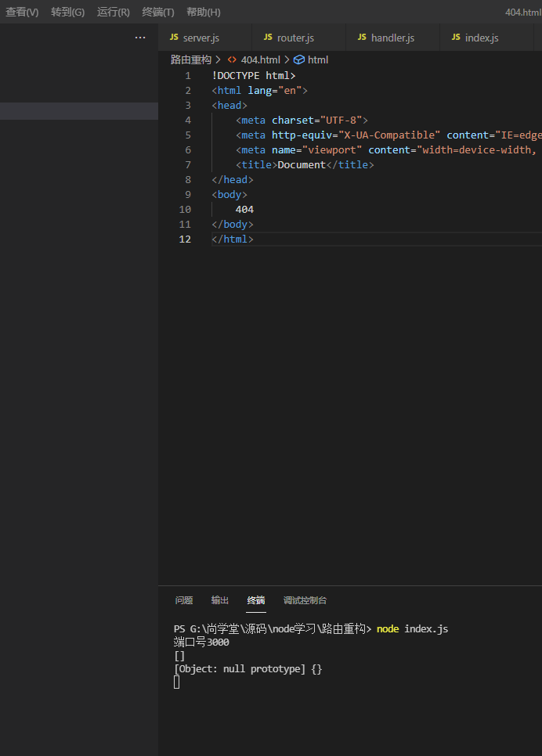The height and width of the screenshot is (756, 542).
Task: Switch to the 输出 panel tab
Action: tap(219, 600)
